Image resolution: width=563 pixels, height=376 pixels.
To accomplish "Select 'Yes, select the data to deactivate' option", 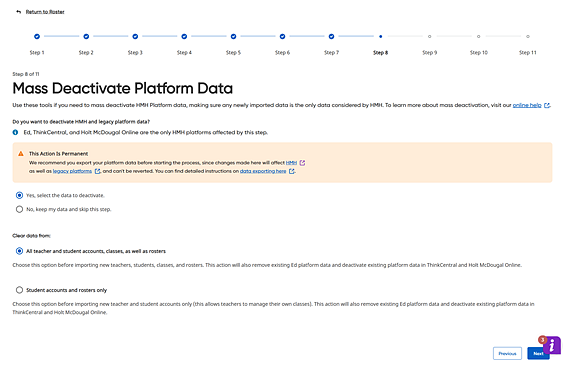I will tap(19, 195).
